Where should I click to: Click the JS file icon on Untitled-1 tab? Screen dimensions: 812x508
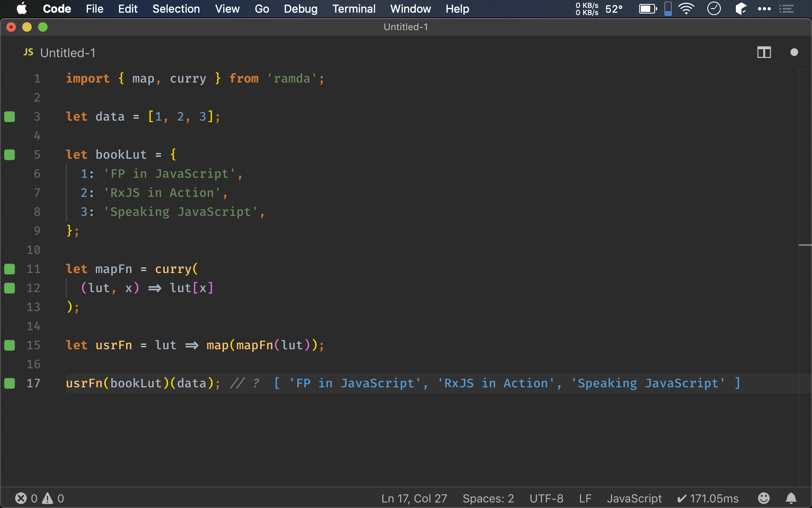28,52
